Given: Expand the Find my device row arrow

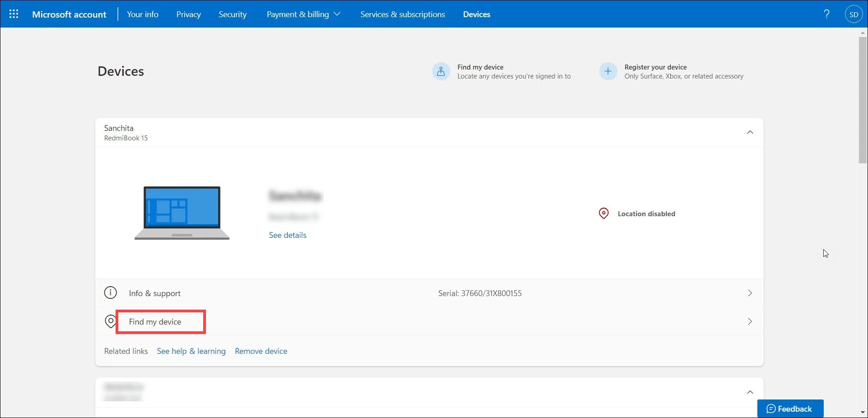Looking at the screenshot, I should 750,321.
